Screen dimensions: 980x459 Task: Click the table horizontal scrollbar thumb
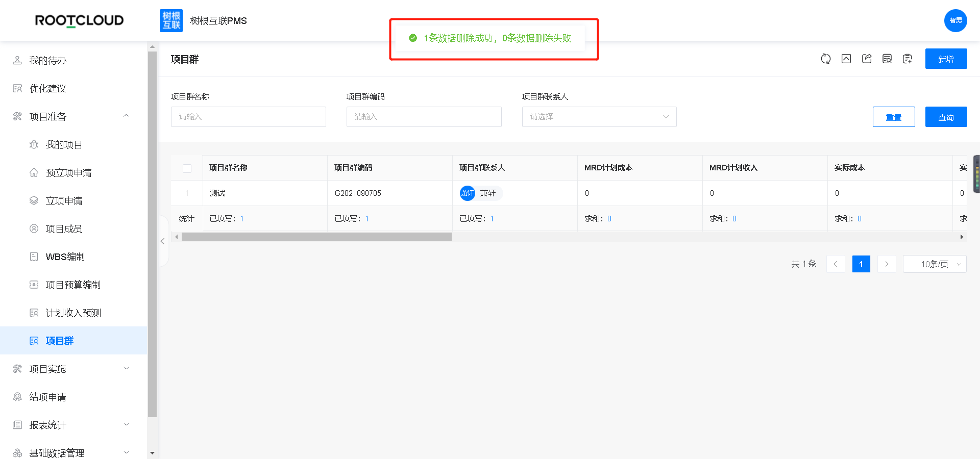coord(316,237)
